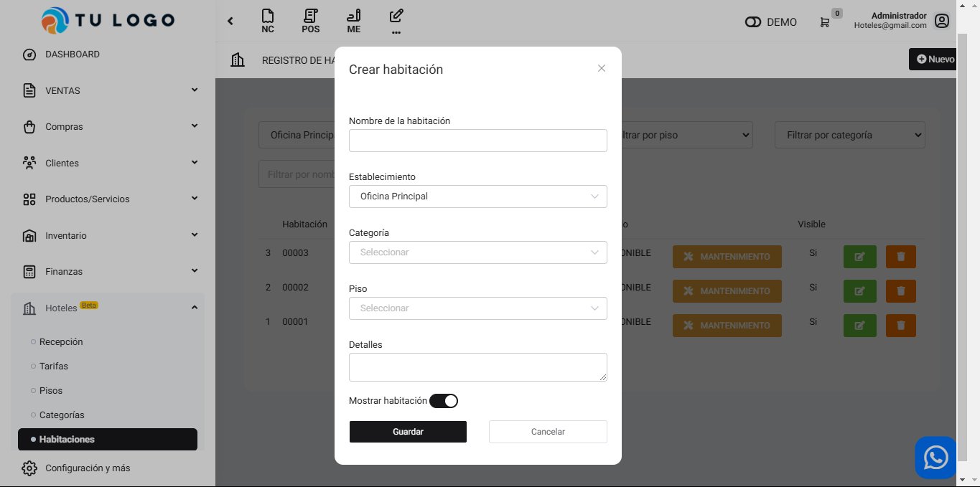The height and width of the screenshot is (487, 980).
Task: Click the Cancelar button
Action: pyautogui.click(x=548, y=432)
